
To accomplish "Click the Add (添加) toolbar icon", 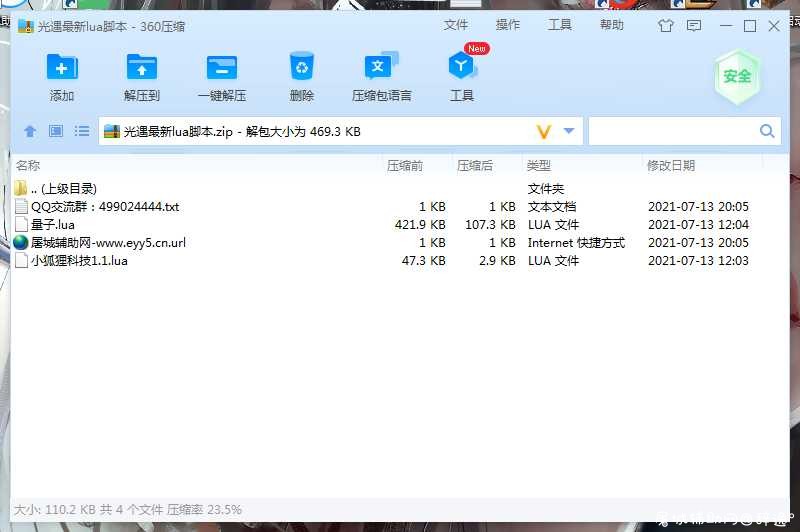I will click(62, 67).
